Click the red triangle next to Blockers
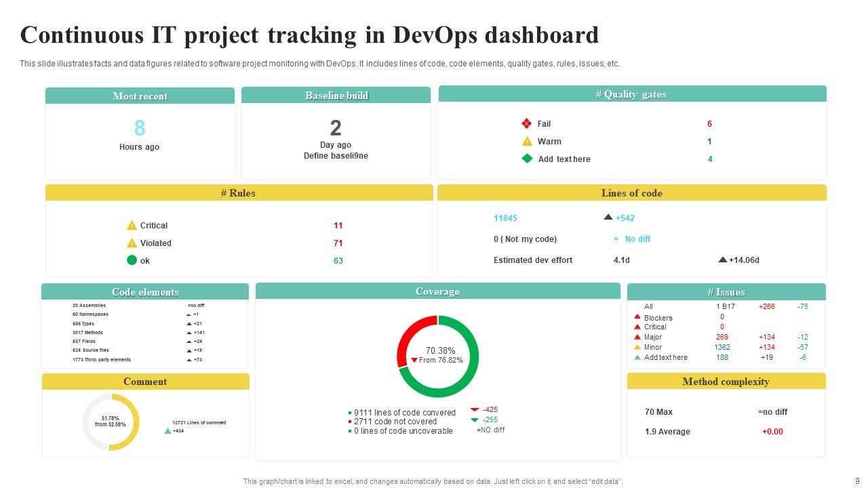This screenshot has height=488, width=868. point(637,317)
